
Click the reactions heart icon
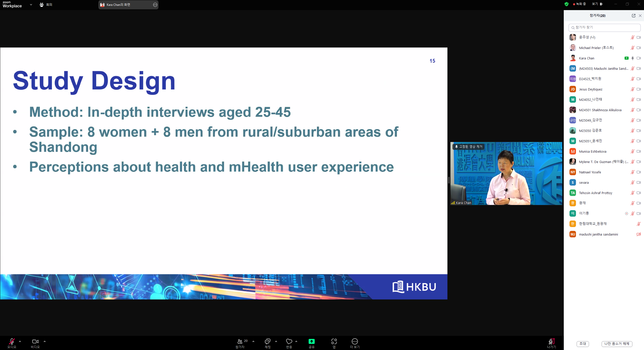[x=289, y=342]
